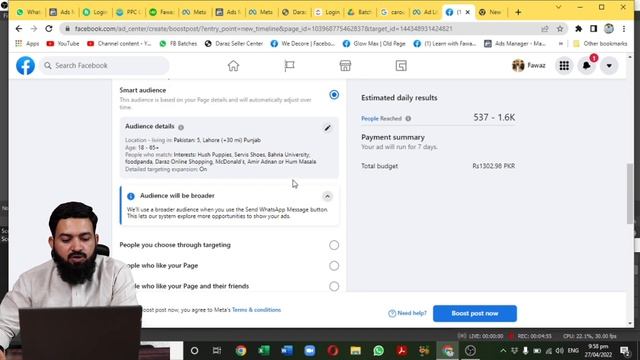The height and width of the screenshot is (360, 640).
Task: Open the Chrome profile avatar
Action: (x=609, y=29)
